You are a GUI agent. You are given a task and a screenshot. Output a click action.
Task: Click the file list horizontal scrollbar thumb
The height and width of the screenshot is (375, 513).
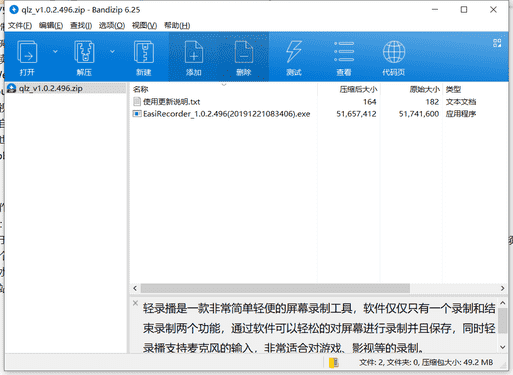[275, 288]
